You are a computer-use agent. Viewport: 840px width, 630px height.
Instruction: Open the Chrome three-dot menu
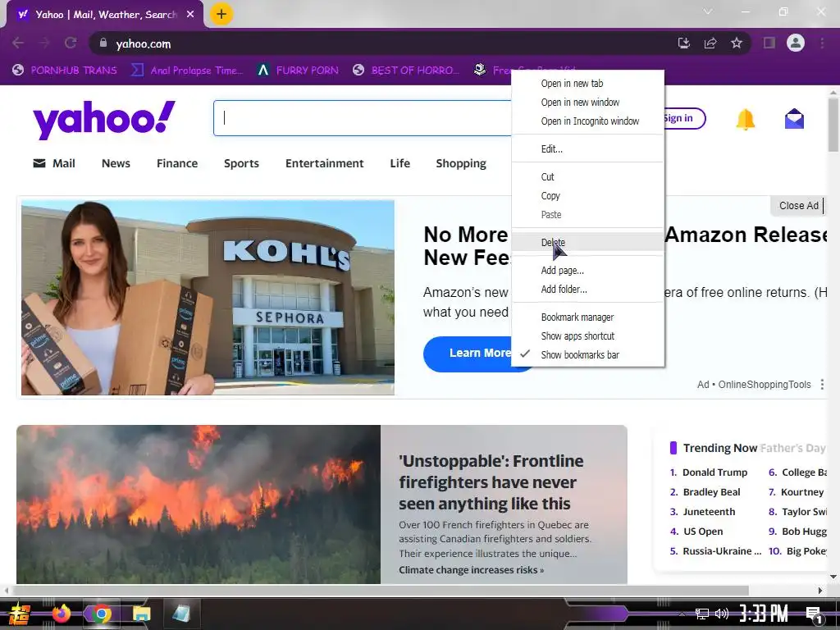click(822, 43)
